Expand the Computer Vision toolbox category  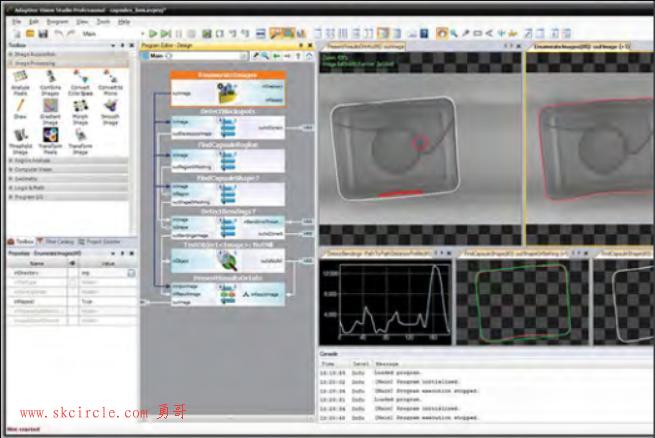coord(68,170)
